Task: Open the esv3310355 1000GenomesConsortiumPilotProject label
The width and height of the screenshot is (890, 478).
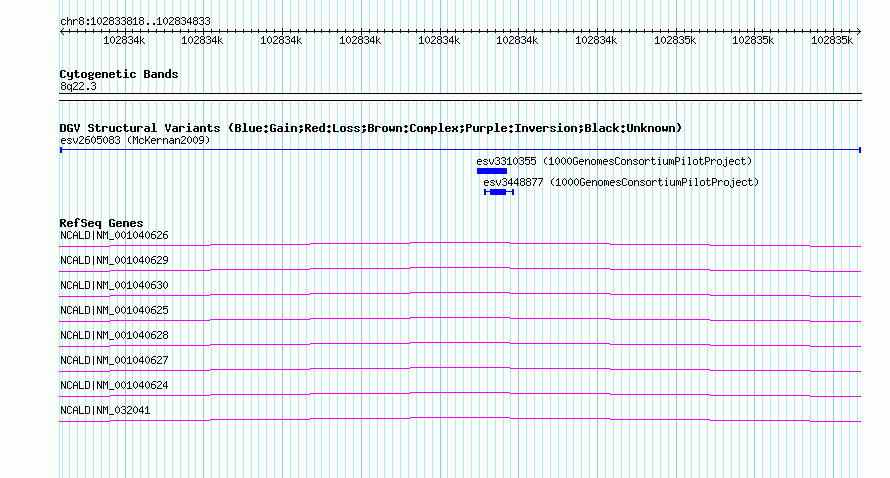Action: pos(614,161)
